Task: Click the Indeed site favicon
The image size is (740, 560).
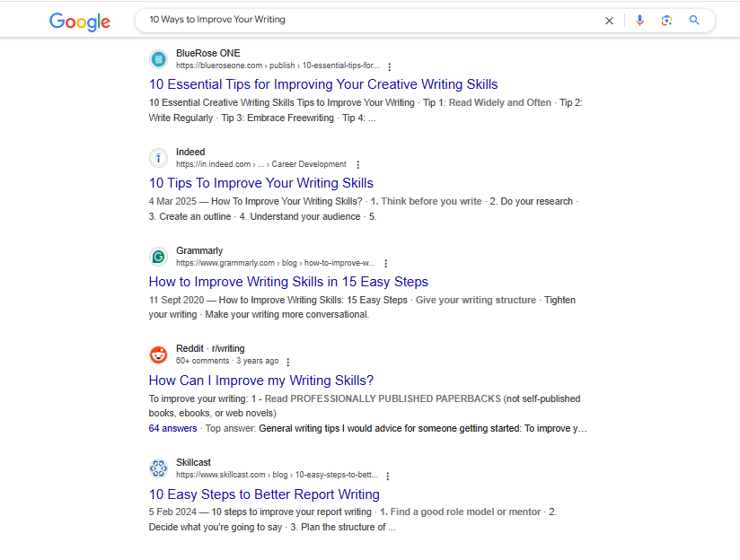Action: click(x=159, y=158)
